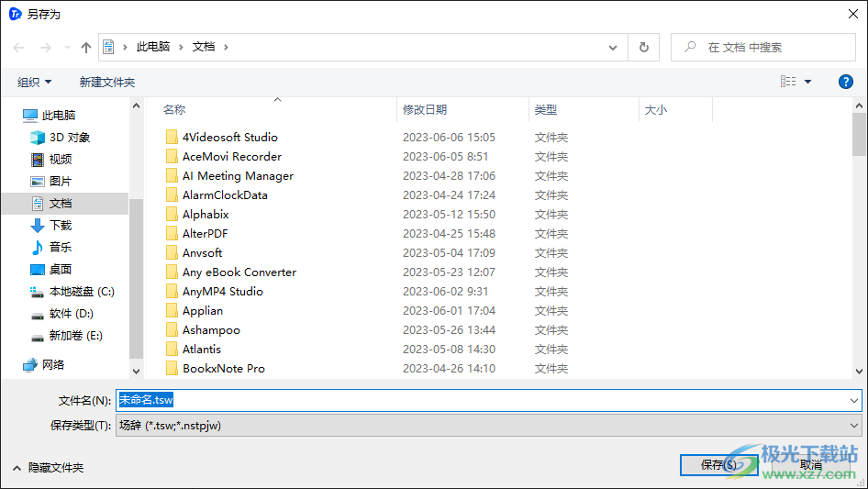The image size is (868, 489).
Task: Refresh the current folder view
Action: point(644,47)
